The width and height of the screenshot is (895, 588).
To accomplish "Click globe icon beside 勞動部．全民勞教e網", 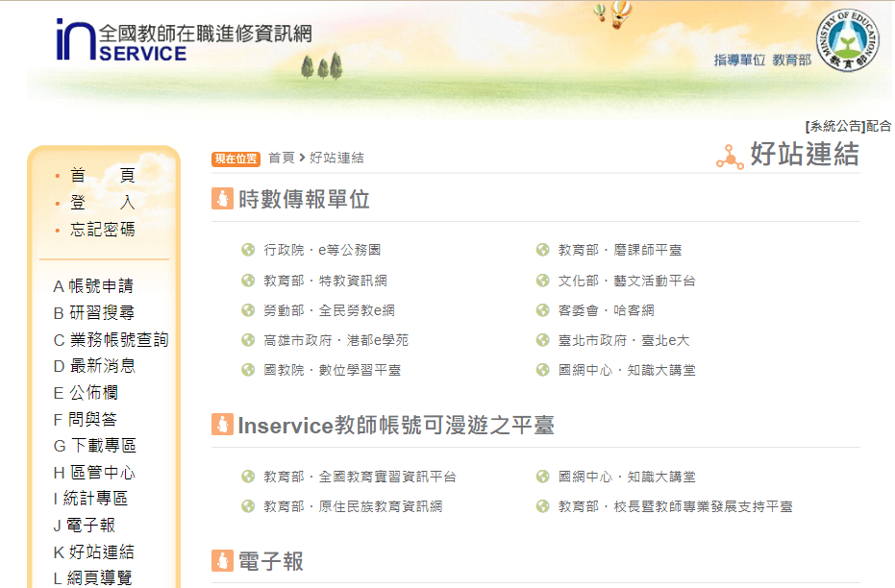I will [x=248, y=310].
